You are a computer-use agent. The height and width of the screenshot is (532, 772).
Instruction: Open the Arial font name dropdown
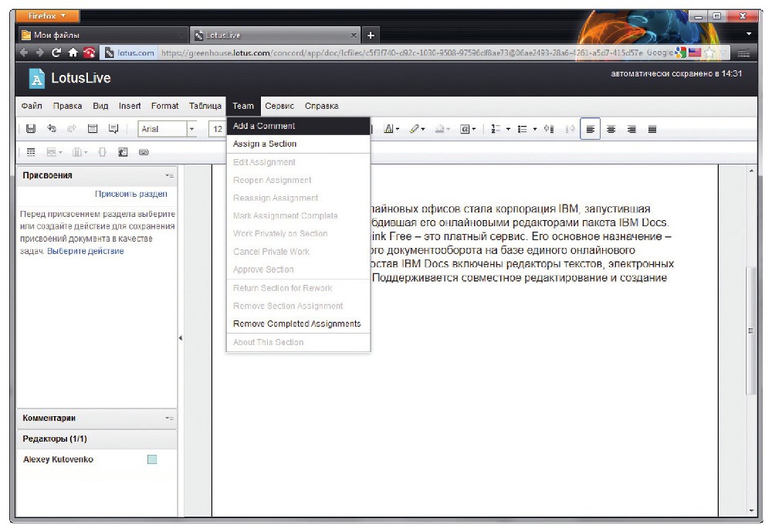point(191,130)
